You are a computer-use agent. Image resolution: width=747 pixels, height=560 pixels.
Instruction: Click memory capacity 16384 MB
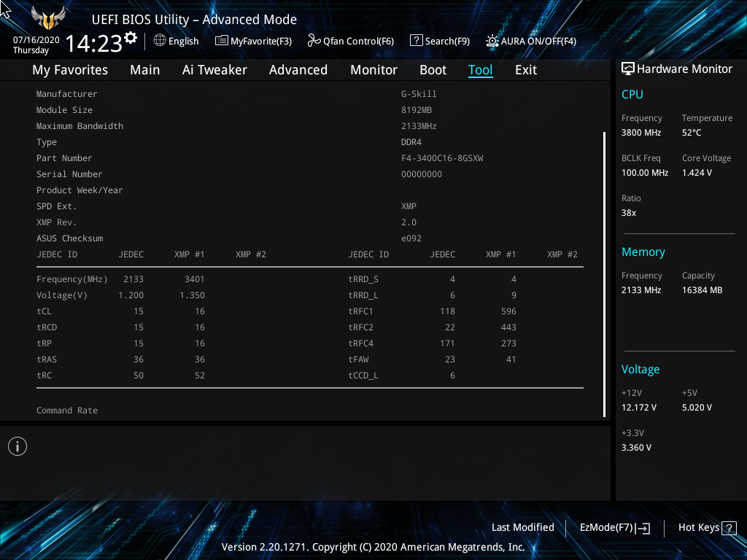click(x=702, y=290)
